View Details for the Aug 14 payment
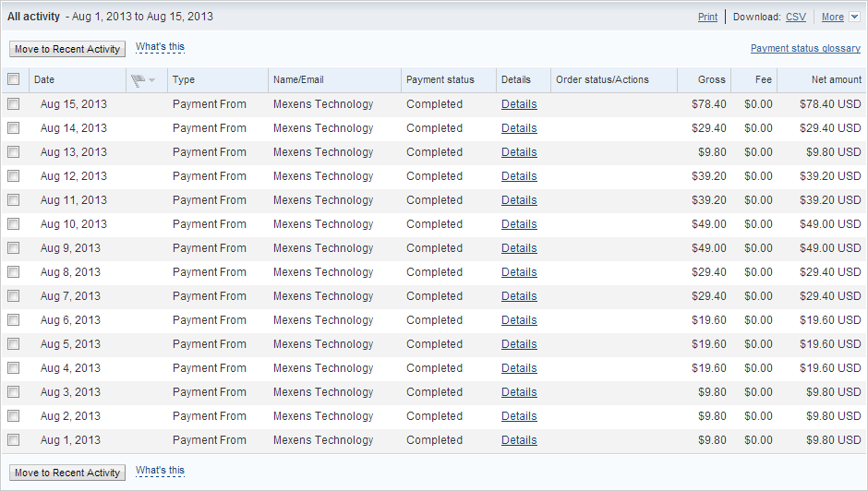The height and width of the screenshot is (491, 868). [x=519, y=128]
